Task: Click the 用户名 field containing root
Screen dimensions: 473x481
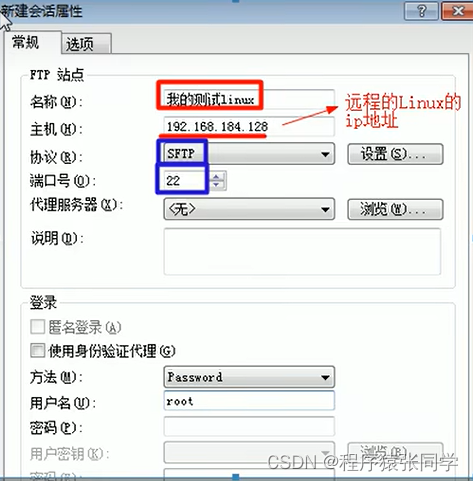Action: click(249, 401)
